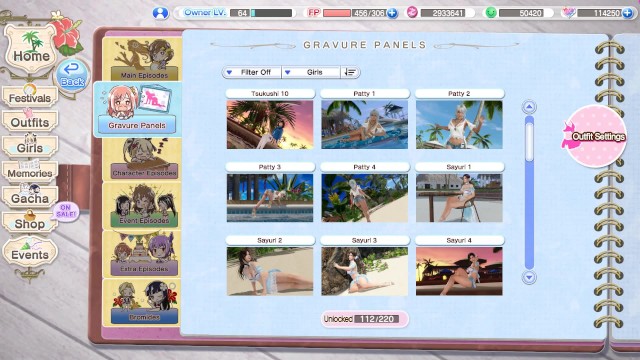Click the pink currency coin icon
Viewport: 640px width, 360px height.
click(412, 13)
